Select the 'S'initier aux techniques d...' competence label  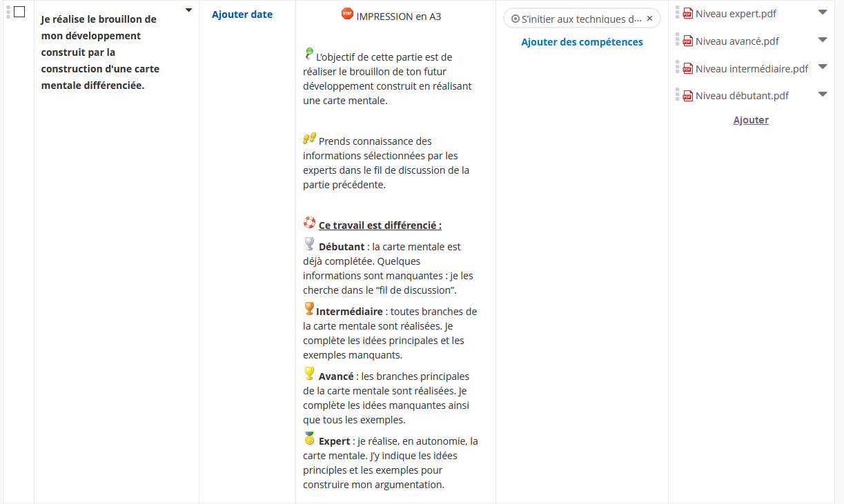(x=582, y=19)
